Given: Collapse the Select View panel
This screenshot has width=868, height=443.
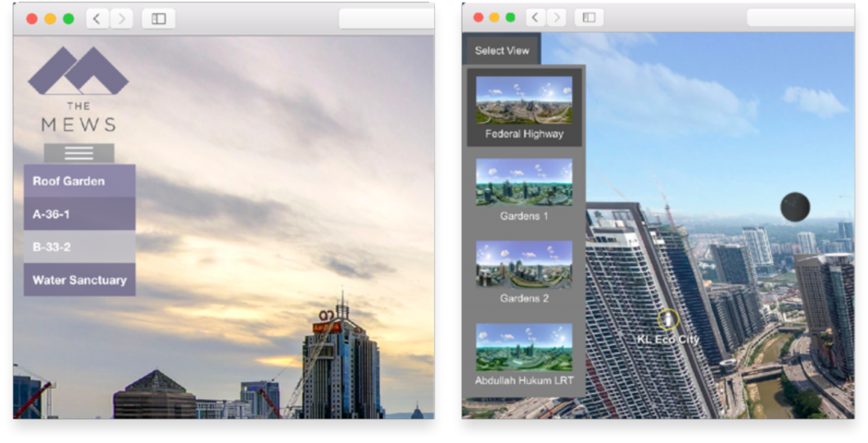Looking at the screenshot, I should coord(502,51).
